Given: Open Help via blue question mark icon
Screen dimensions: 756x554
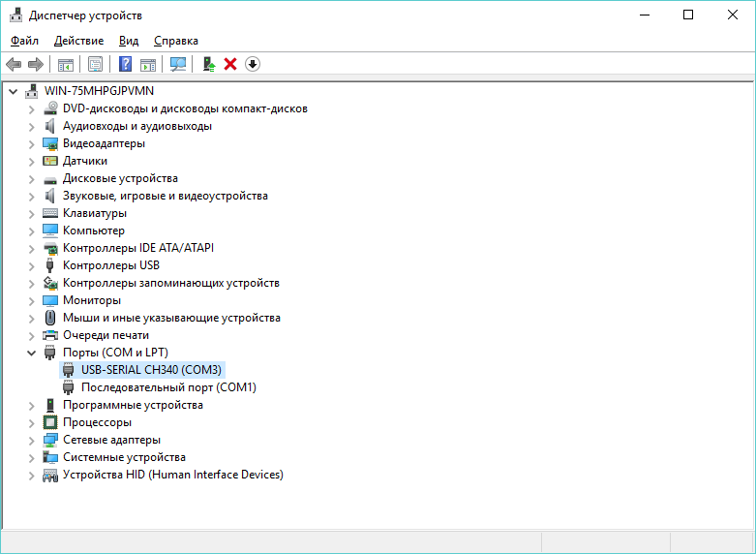Looking at the screenshot, I should (x=125, y=64).
